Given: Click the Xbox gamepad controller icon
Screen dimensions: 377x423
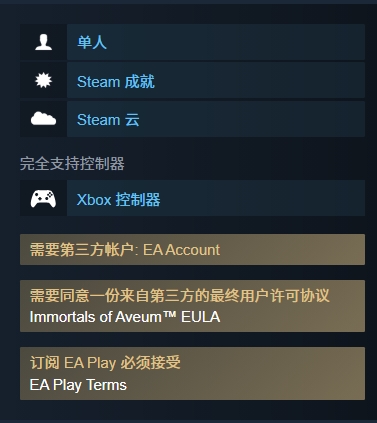Looking at the screenshot, I should coord(43,199).
